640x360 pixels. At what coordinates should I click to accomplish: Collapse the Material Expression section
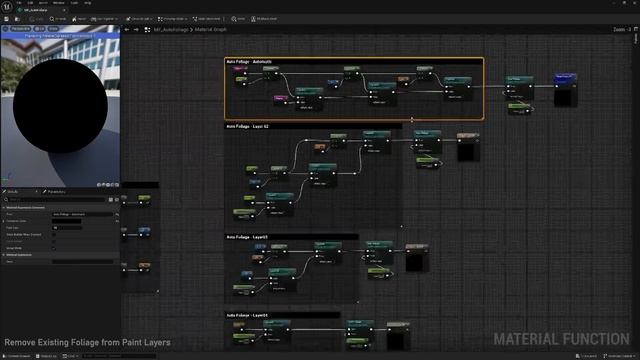click(4, 255)
